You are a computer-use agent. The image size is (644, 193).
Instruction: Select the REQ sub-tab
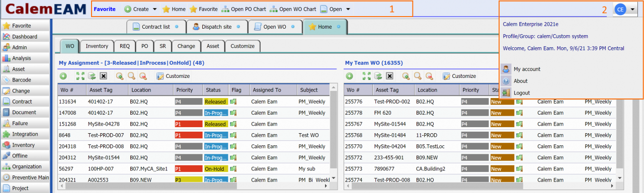coord(125,46)
